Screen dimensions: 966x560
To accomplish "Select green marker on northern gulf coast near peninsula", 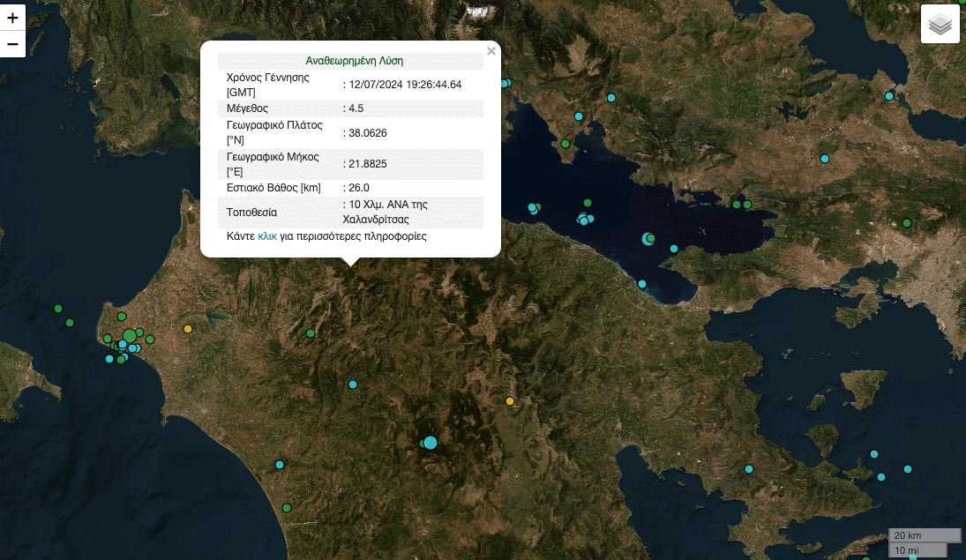I will tap(565, 144).
